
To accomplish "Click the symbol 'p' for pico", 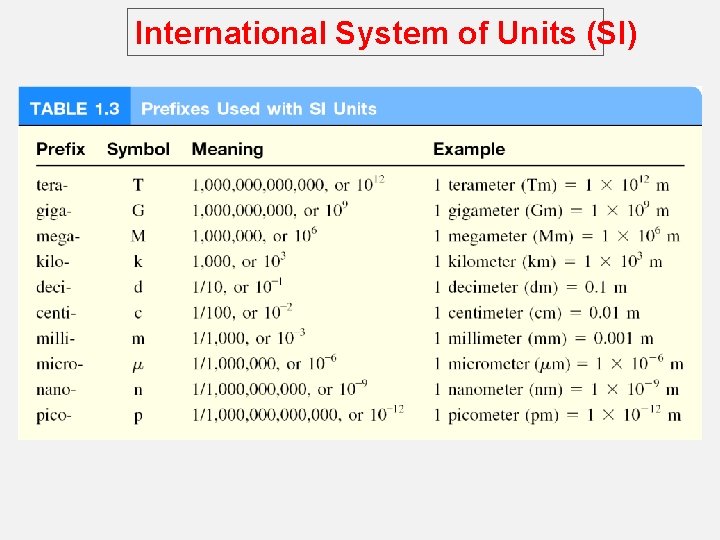I will pyautogui.click(x=138, y=417).
